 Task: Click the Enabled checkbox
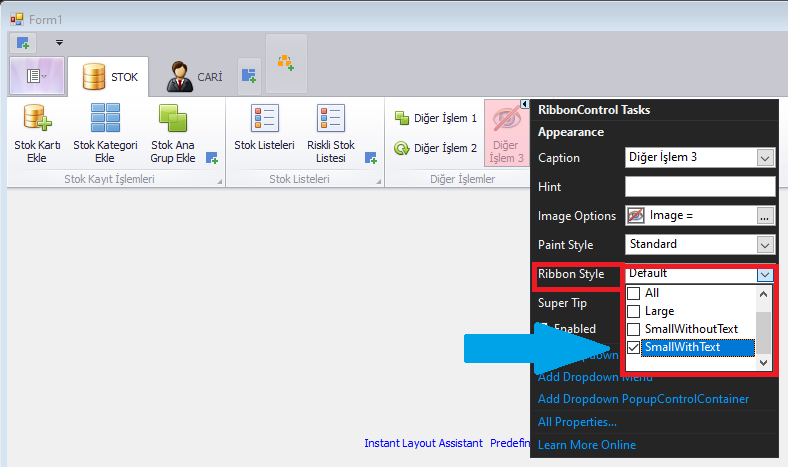(x=543, y=329)
